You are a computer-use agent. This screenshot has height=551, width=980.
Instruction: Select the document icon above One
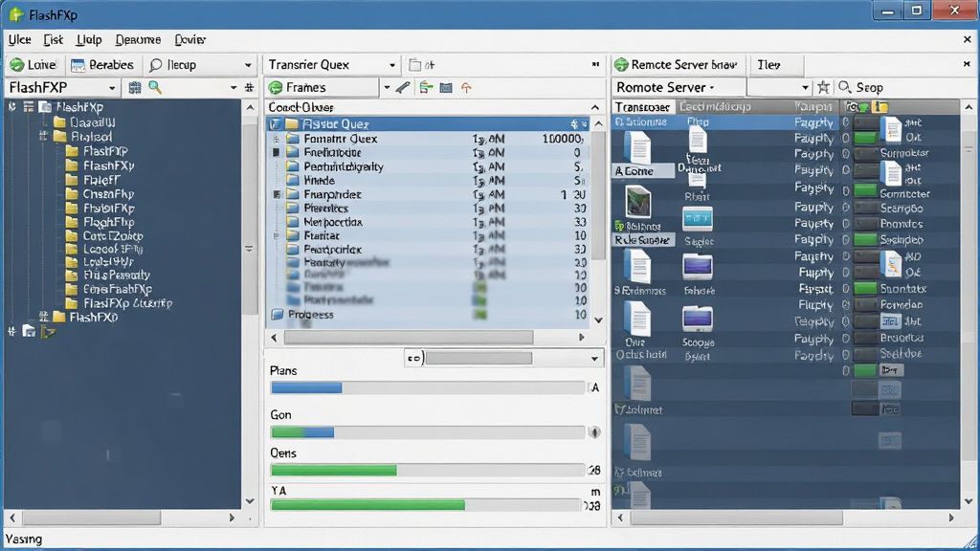[x=637, y=319]
